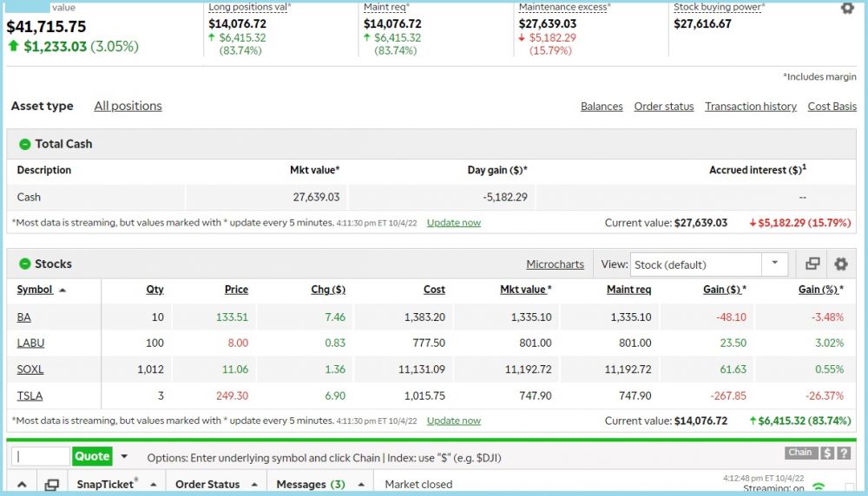Click the pop-out icon beside SnapTicket
The image size is (868, 496).
[x=52, y=485]
